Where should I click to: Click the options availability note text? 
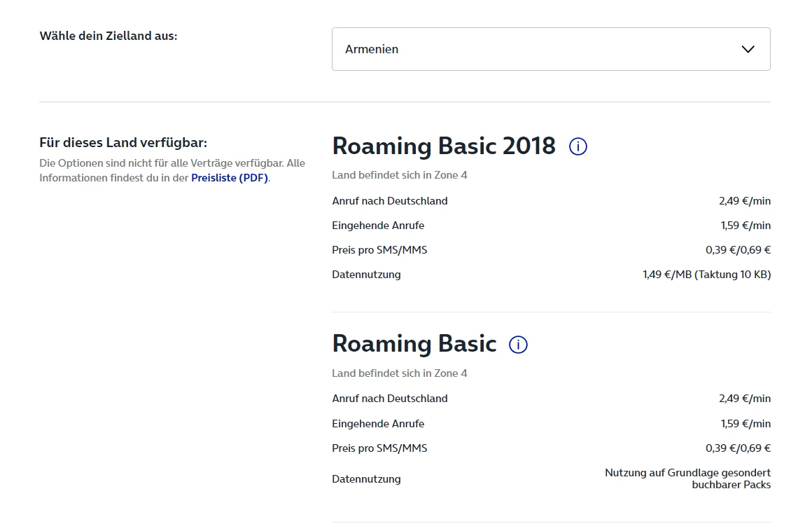tap(172, 170)
